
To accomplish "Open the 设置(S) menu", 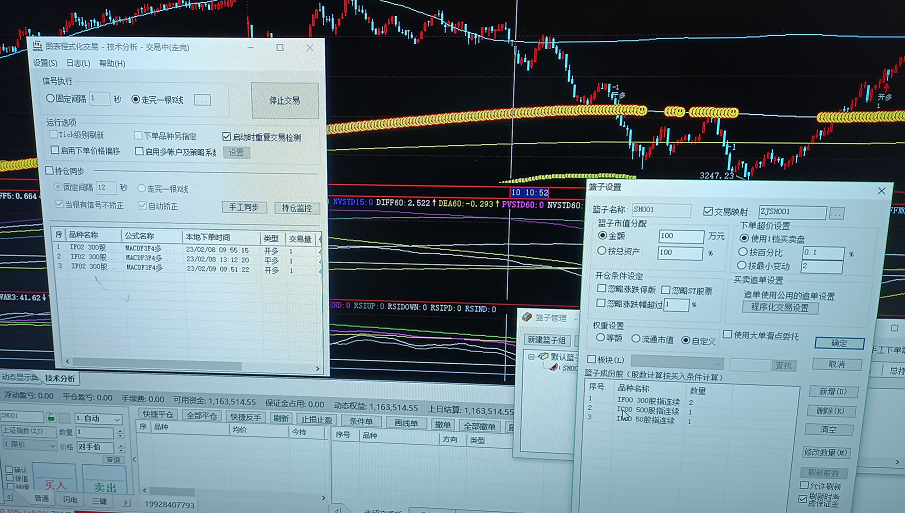I will [x=46, y=63].
